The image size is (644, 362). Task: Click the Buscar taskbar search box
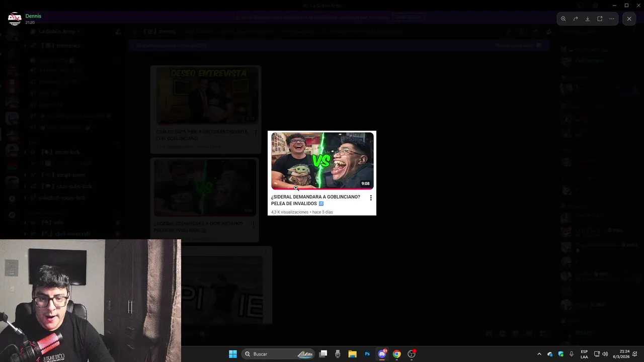coord(278,354)
